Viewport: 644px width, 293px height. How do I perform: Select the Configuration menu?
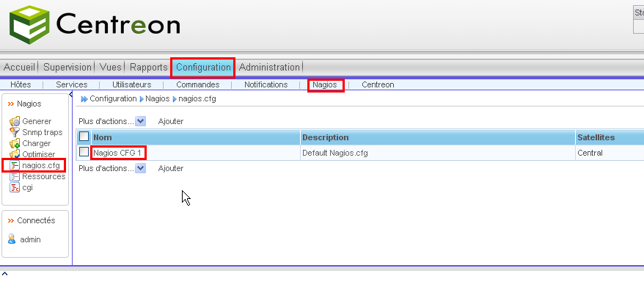point(203,67)
